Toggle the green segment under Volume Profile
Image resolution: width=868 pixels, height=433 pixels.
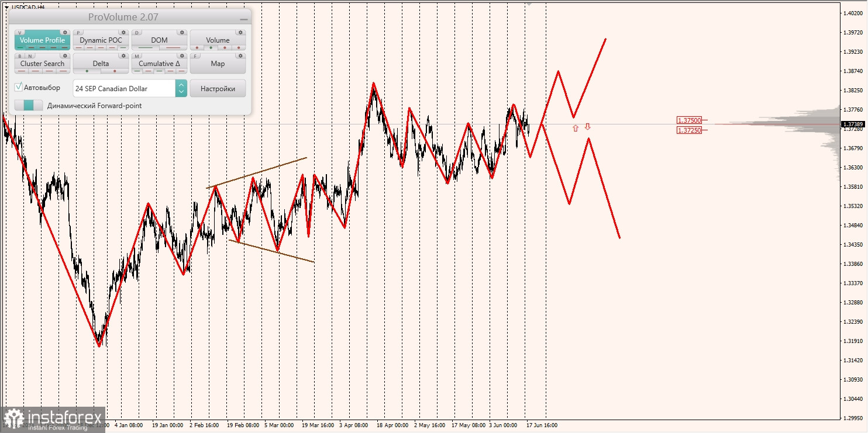pos(20,47)
